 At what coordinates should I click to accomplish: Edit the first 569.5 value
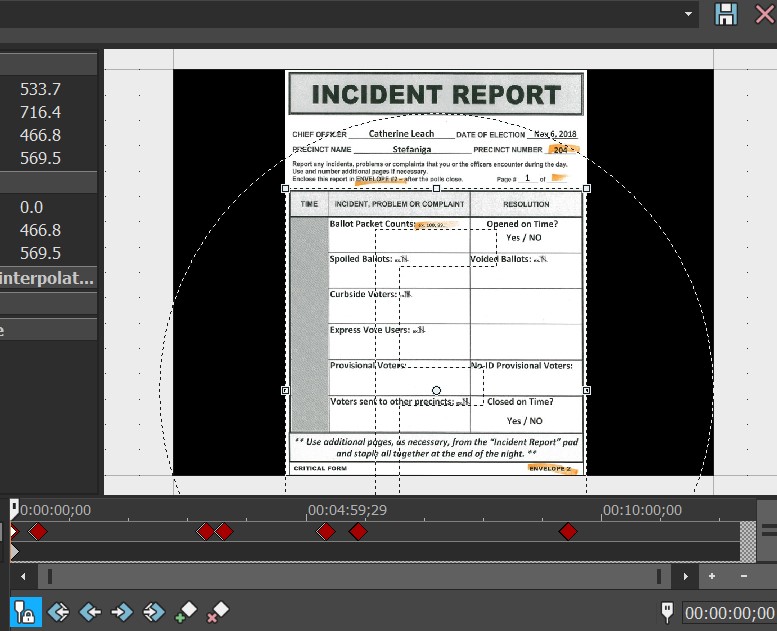(x=40, y=158)
